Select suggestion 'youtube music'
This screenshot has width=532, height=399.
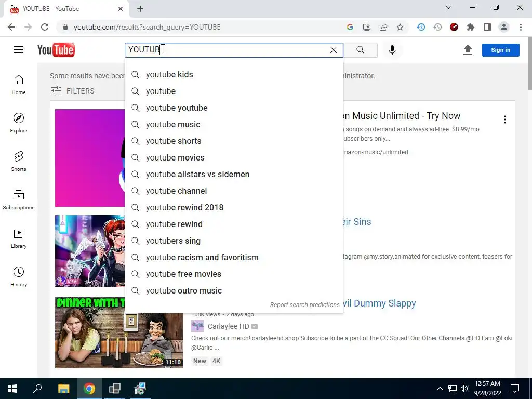point(234,125)
